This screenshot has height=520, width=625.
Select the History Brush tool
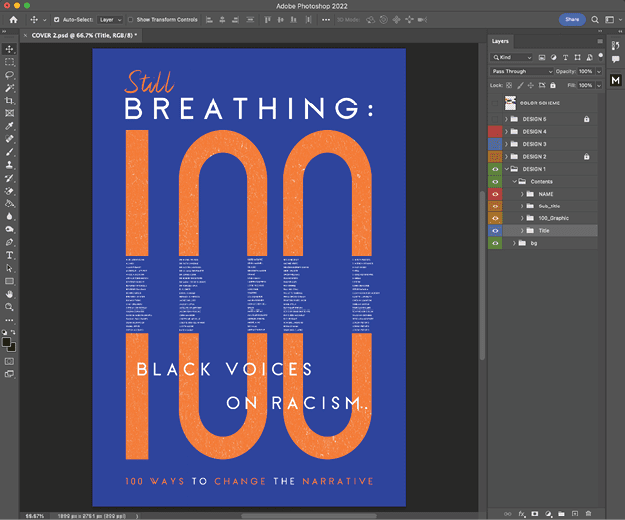(9, 178)
